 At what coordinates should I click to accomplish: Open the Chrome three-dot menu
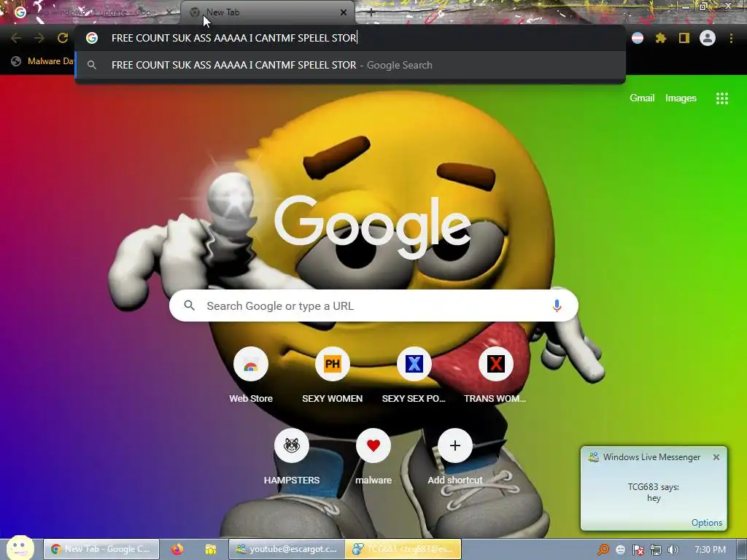point(731,38)
